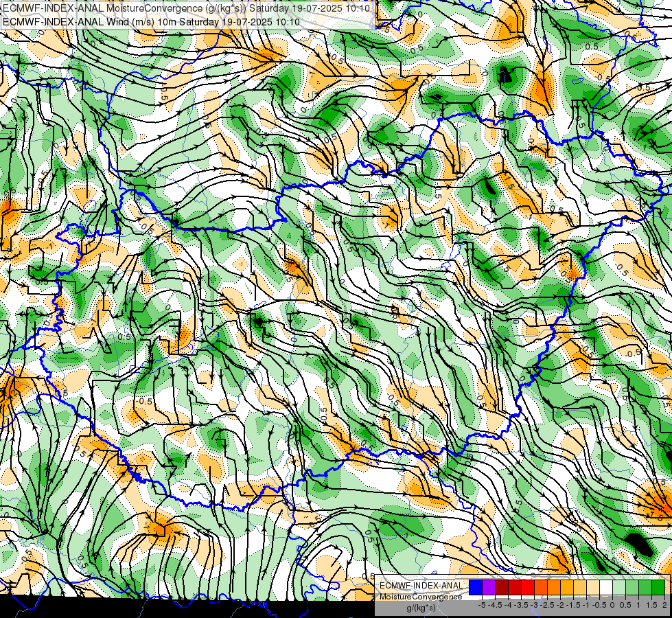Click the orange swatch between -2.5 and -2
This screenshot has height=618, width=672.
point(554,588)
